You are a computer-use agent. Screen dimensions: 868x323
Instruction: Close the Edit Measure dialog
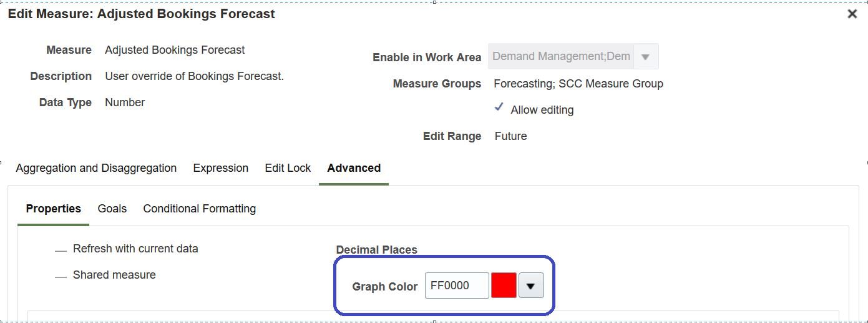pos(852,14)
